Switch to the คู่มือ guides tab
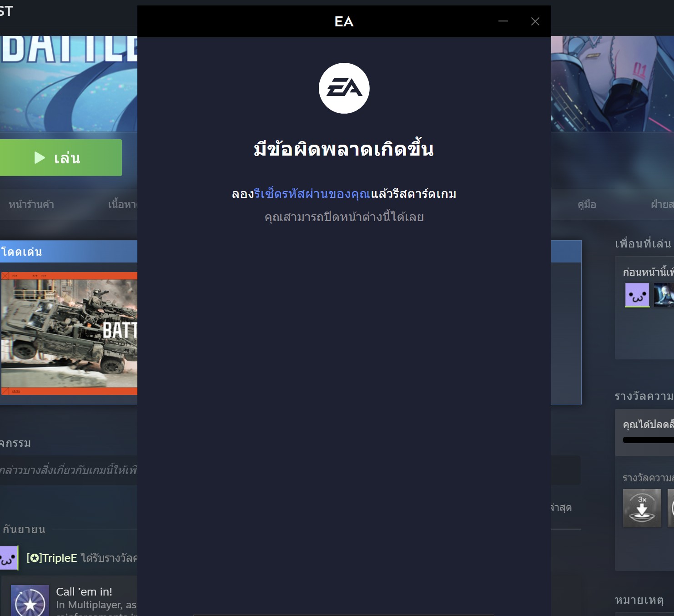The image size is (674, 616). click(x=587, y=205)
